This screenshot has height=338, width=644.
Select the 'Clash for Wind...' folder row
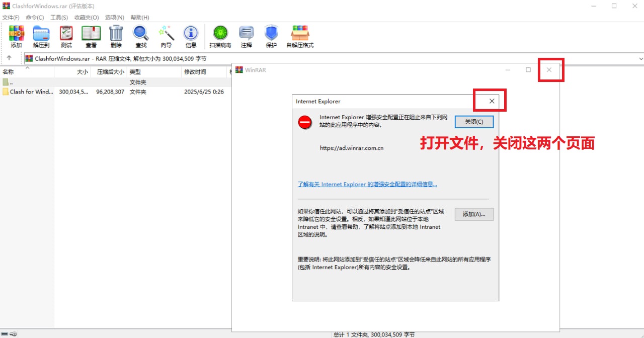116,92
